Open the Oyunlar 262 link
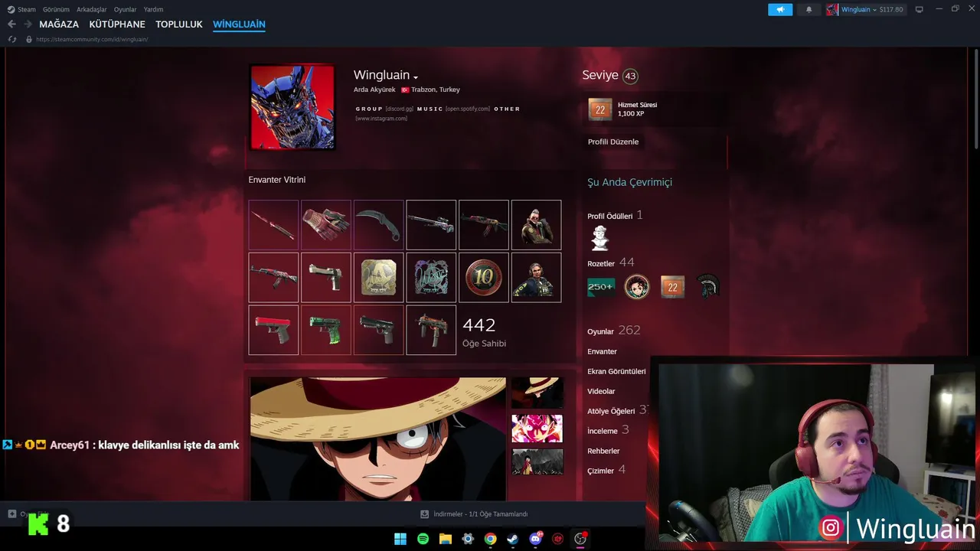The width and height of the screenshot is (980, 551). point(613,331)
